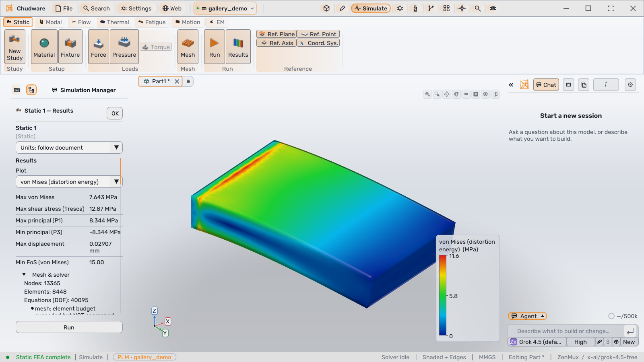Screen dimensions: 644x362
Task: Add a Ref. Plane
Action: (277, 34)
